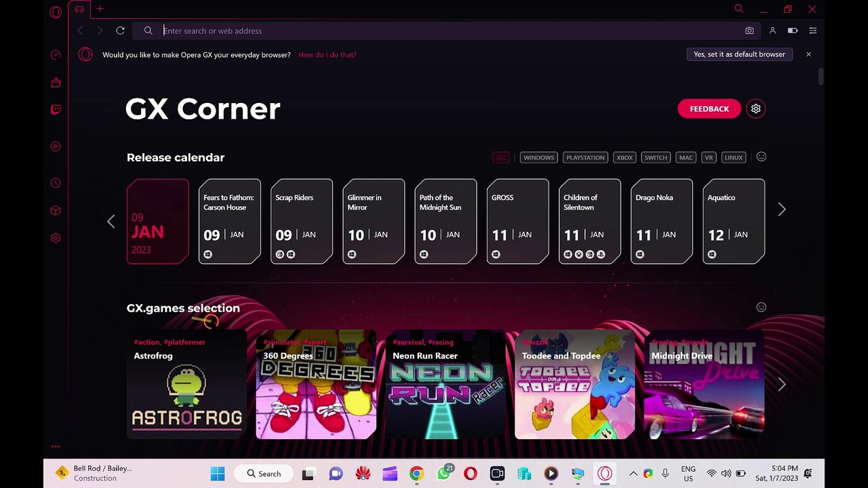The width and height of the screenshot is (868, 488).
Task: Open the taskbar Search box
Action: 263,473
